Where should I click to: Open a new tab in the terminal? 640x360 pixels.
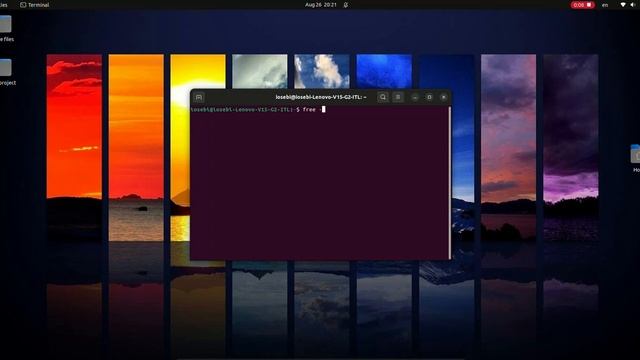[199, 97]
